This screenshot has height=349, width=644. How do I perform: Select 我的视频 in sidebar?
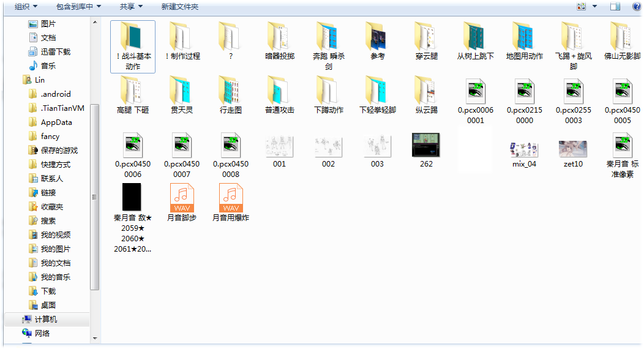click(x=50, y=235)
